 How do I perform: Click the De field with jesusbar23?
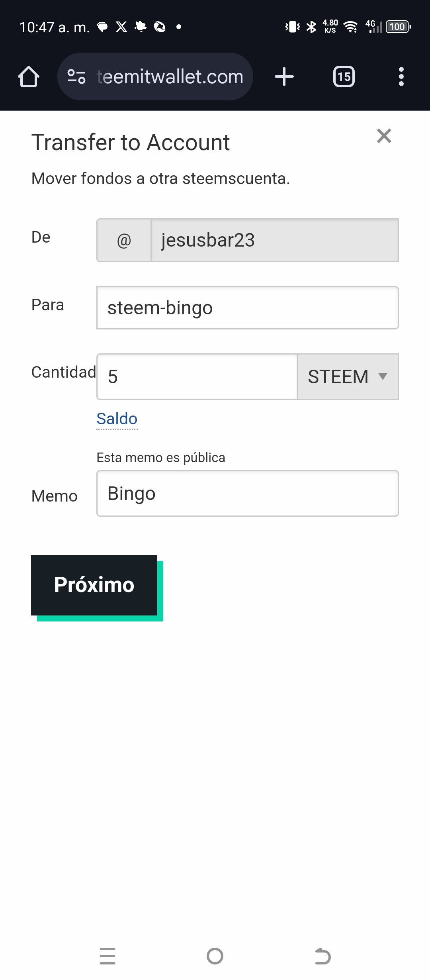[275, 240]
